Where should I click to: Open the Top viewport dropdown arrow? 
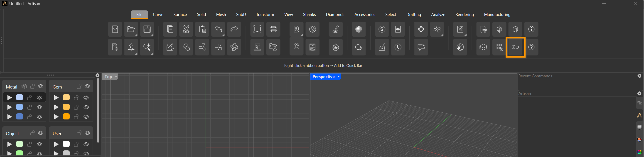(116, 76)
